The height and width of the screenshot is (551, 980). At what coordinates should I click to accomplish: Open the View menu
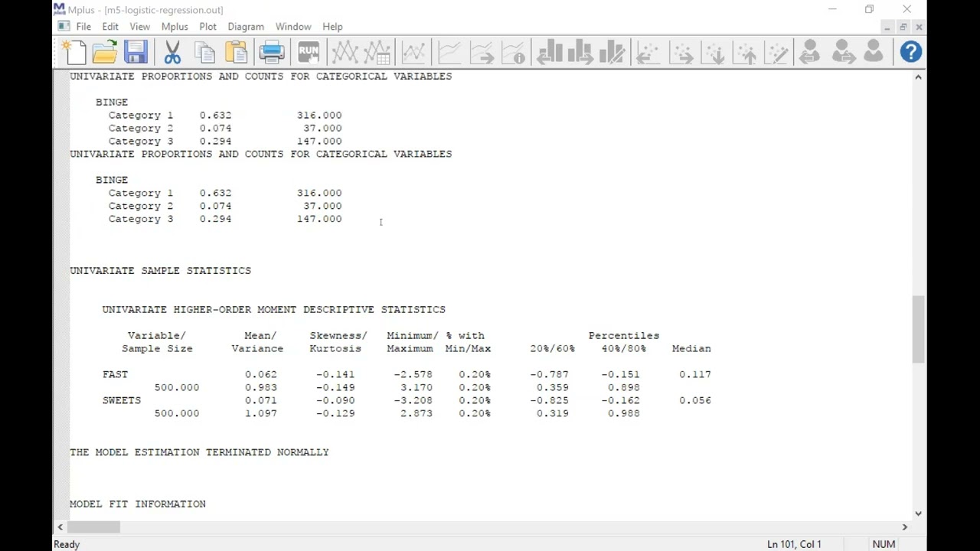(x=139, y=26)
